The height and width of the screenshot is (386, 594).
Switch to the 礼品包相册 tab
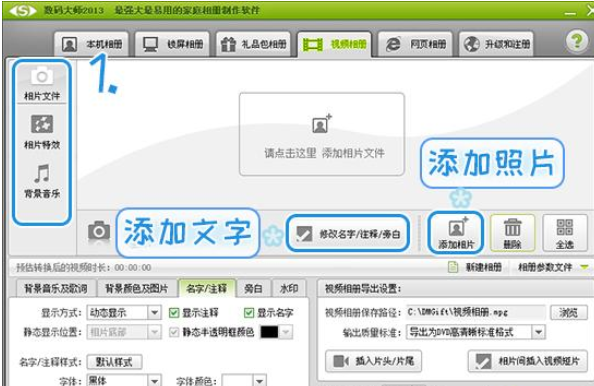[253, 44]
